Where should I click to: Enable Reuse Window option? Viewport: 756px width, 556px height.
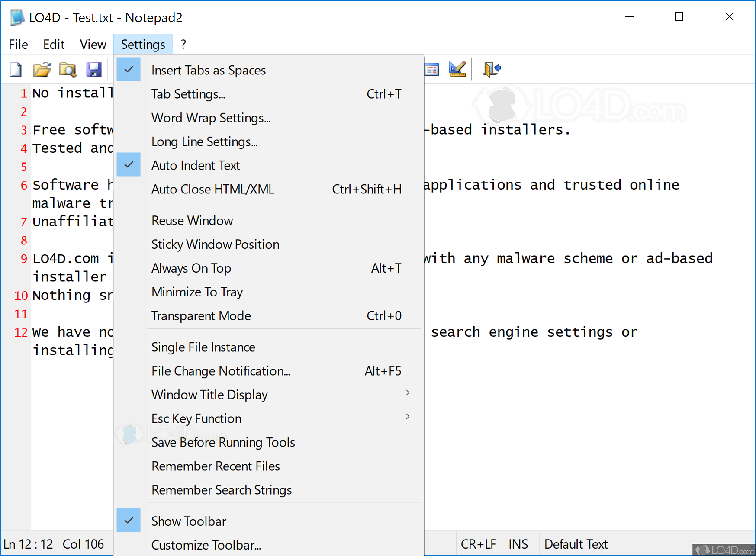pos(269,220)
